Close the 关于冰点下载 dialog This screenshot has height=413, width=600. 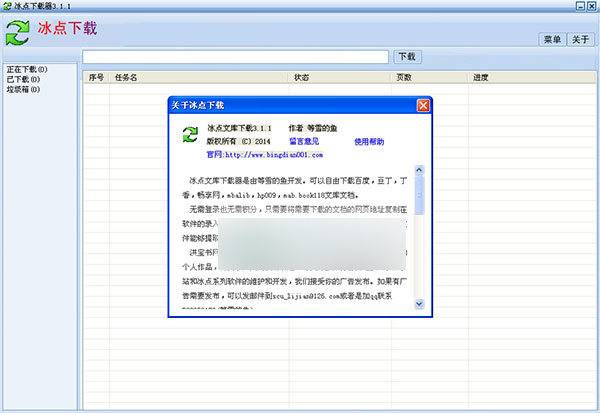pyautogui.click(x=423, y=104)
